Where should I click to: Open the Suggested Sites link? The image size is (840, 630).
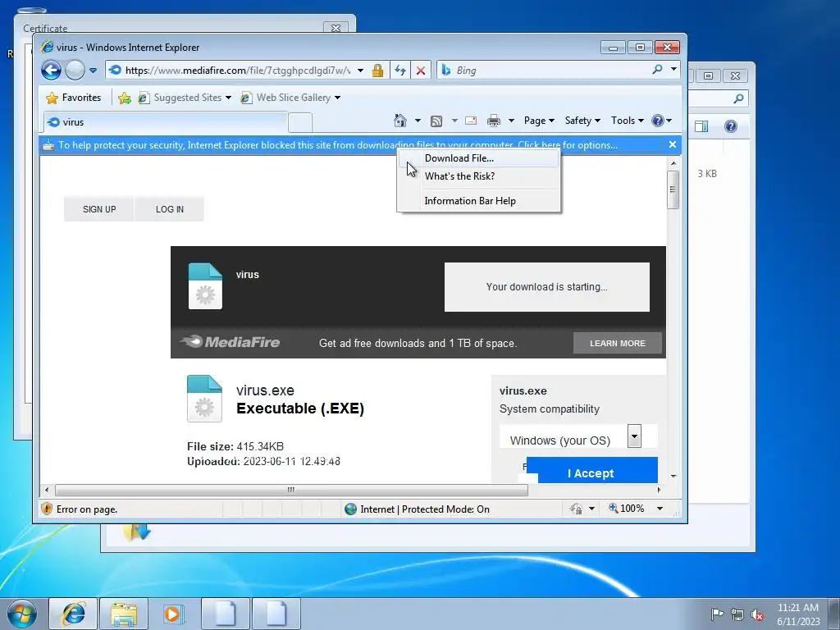coord(185,98)
